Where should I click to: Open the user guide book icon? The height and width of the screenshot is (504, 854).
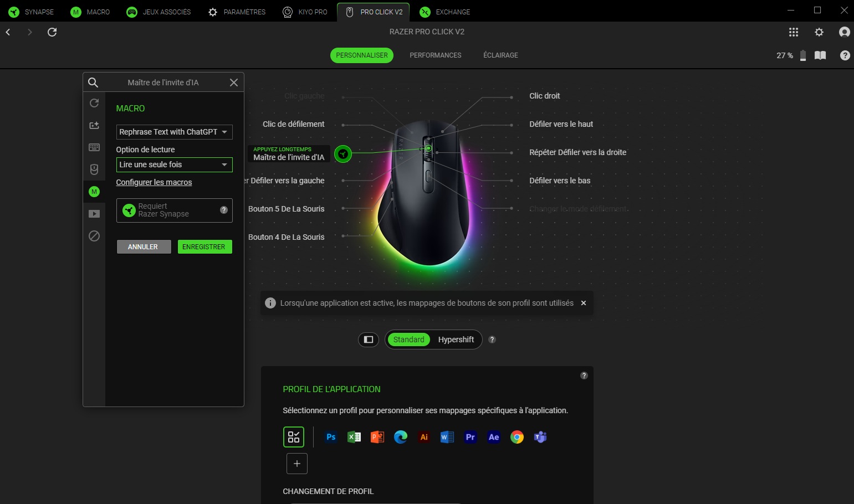pyautogui.click(x=820, y=55)
